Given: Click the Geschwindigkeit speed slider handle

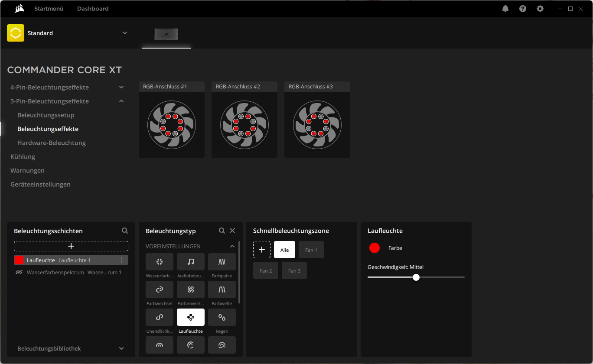Looking at the screenshot, I should click(416, 277).
